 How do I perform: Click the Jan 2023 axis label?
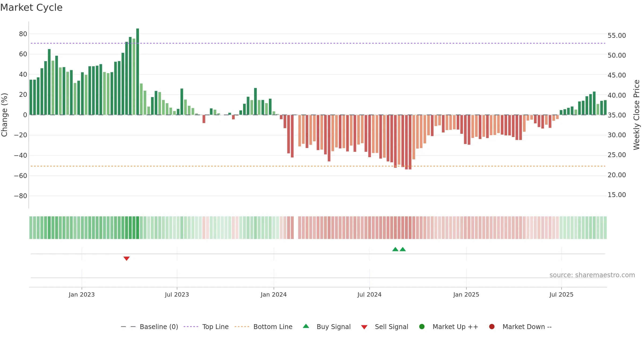tap(82, 294)
